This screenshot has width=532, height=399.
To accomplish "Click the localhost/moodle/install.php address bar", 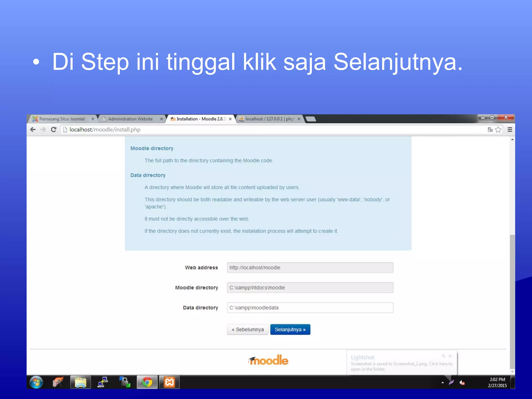I will click(273, 129).
